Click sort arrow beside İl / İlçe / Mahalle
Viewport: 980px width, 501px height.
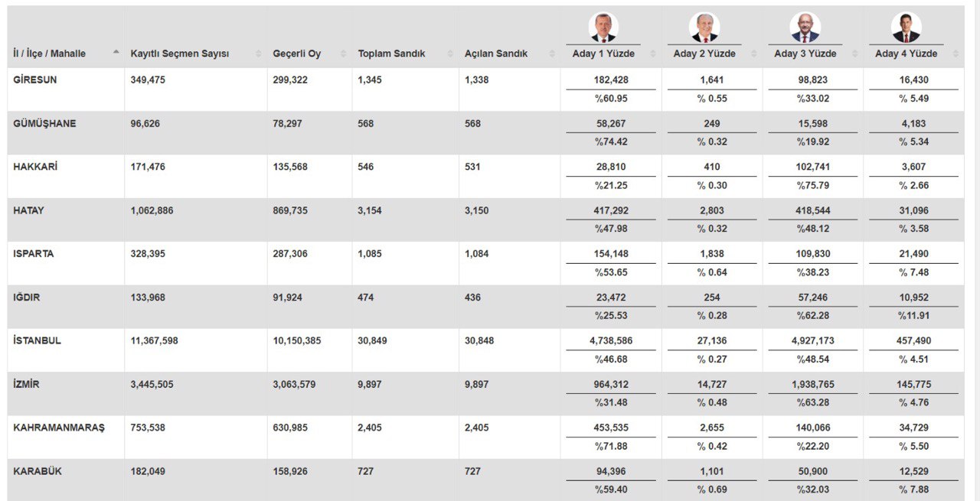(116, 53)
